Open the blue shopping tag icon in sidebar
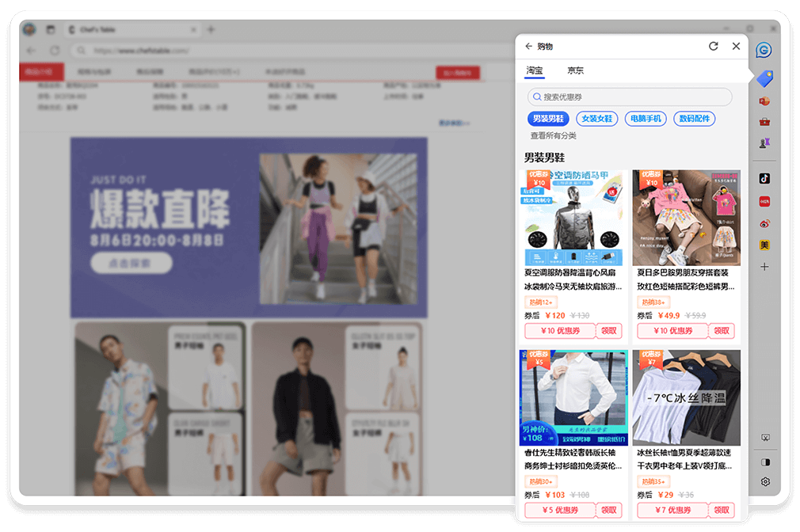800x532 pixels. [x=764, y=78]
